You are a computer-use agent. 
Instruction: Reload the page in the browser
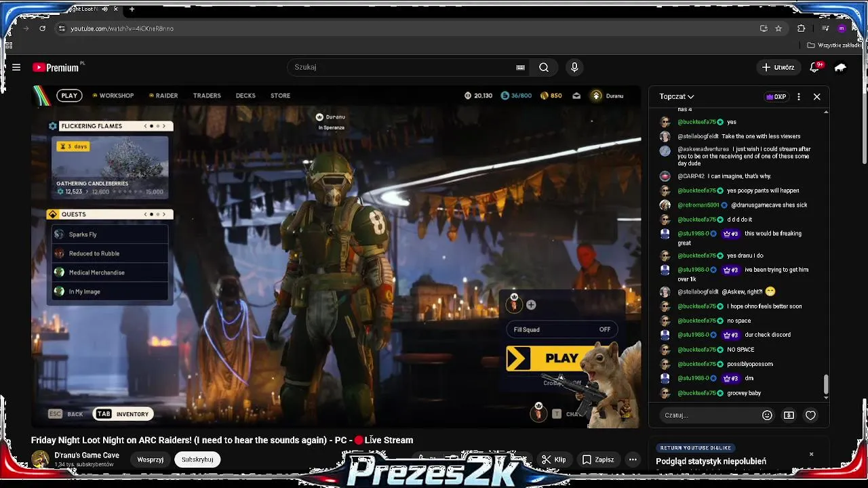42,28
